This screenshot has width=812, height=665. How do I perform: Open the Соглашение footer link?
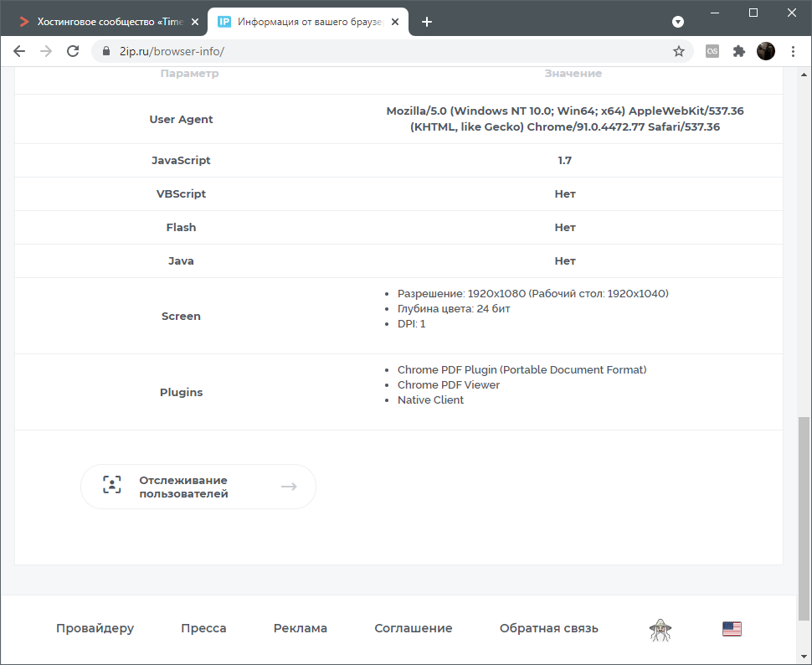coord(414,628)
